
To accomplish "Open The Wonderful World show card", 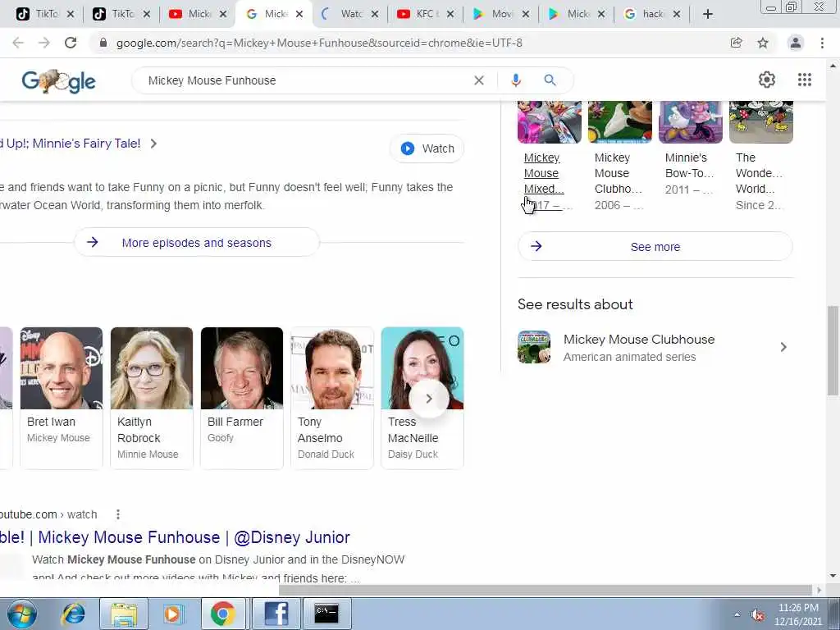I will [760, 155].
